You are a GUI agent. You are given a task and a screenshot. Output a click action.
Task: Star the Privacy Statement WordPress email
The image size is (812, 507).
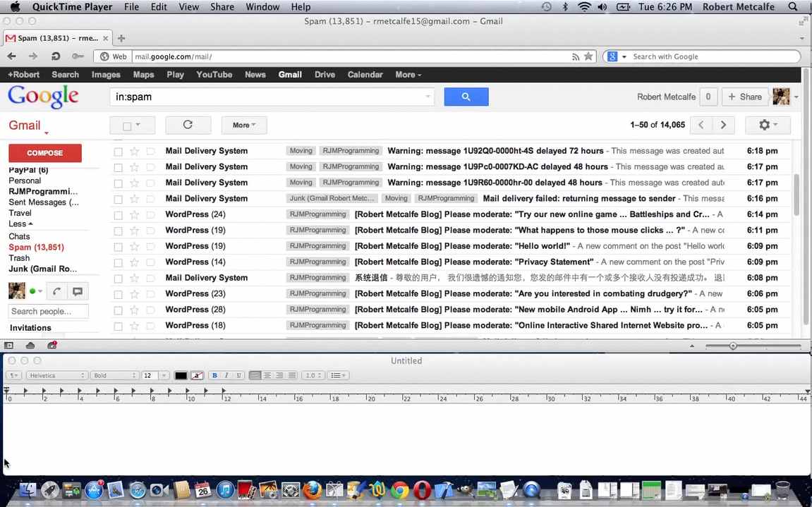[134, 262]
